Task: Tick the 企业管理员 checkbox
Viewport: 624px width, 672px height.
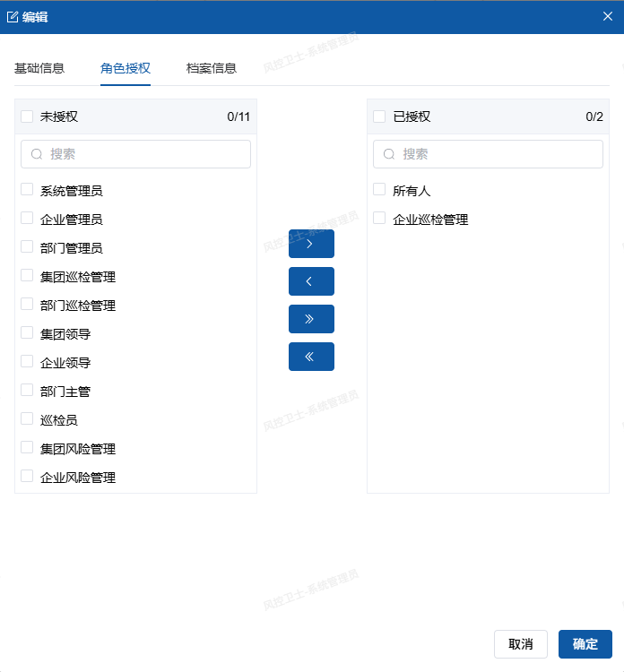Action: tap(27, 219)
